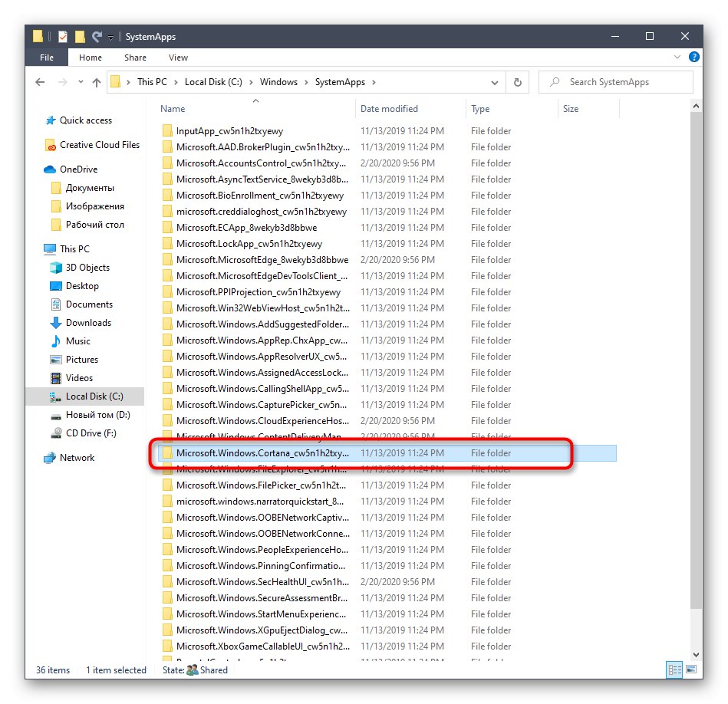Image resolution: width=728 pixels, height=704 pixels.
Task: Click the This PC breadcrumb
Action: point(152,82)
